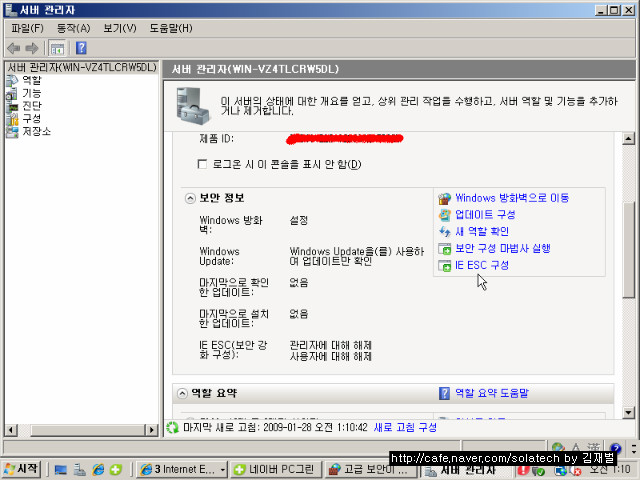640x480 pixels.
Task: Select the 진단 icon in tree
Action: [12, 106]
